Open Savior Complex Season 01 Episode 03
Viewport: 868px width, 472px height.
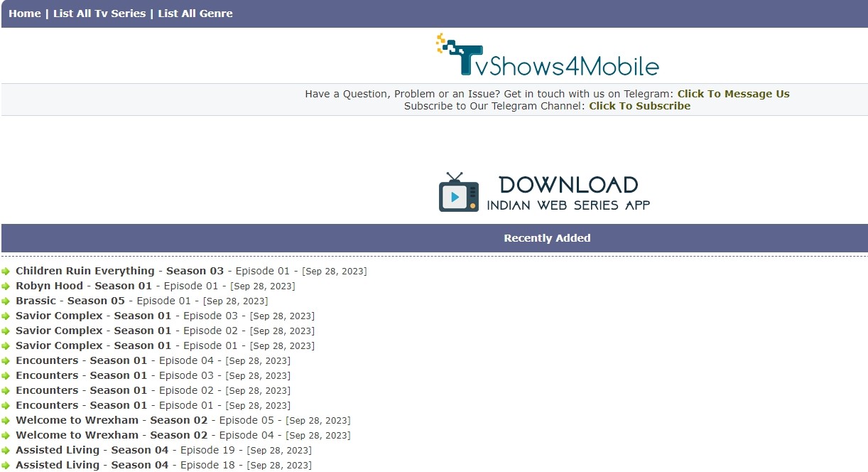(127, 316)
